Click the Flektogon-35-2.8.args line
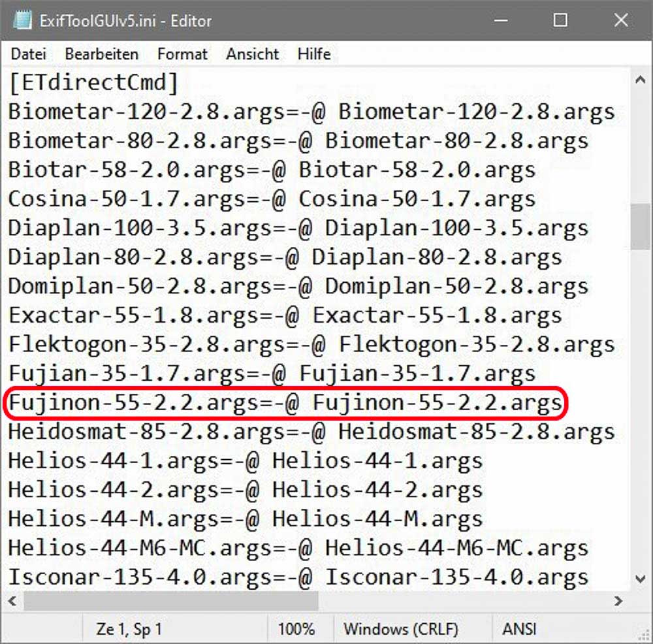 [311, 345]
